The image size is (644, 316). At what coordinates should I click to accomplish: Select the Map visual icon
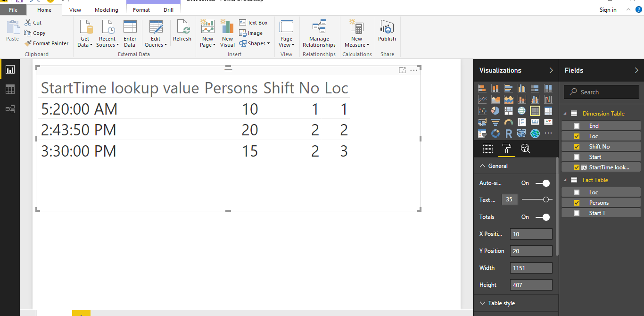click(x=521, y=111)
